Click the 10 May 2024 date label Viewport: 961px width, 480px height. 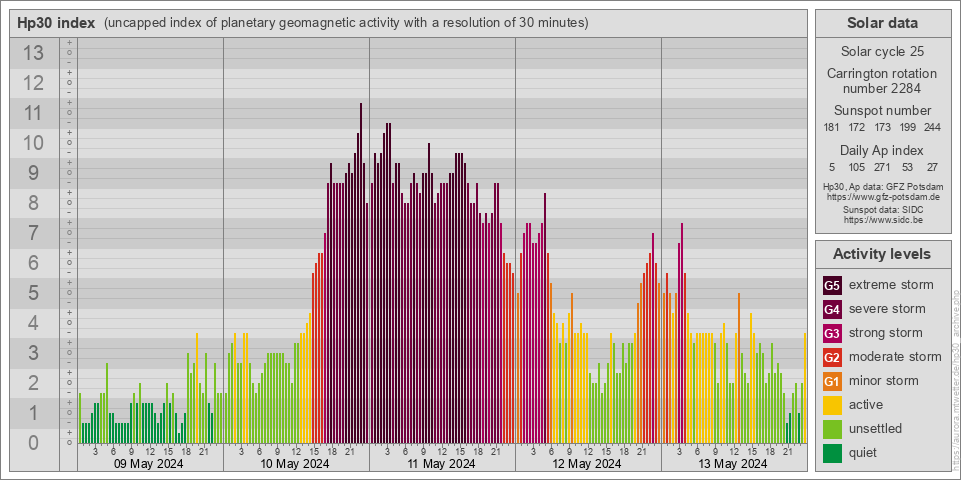pos(295,464)
